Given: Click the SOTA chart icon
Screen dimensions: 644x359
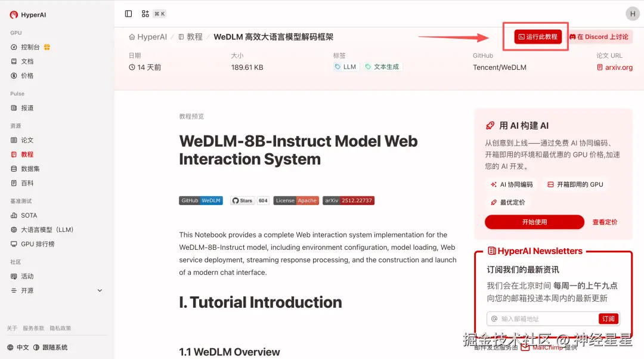Looking at the screenshot, I should pyautogui.click(x=14, y=215).
